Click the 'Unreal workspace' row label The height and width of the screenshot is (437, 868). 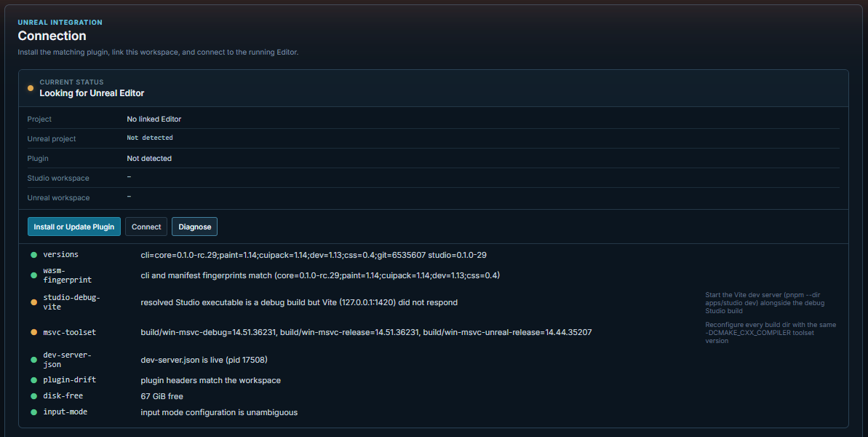click(58, 197)
